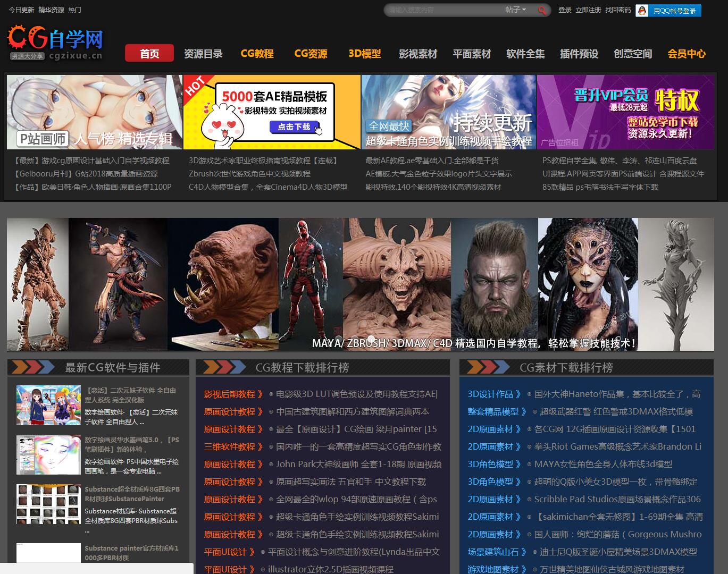Open the 帖子 search type dropdown
The image size is (728, 574).
[515, 10]
